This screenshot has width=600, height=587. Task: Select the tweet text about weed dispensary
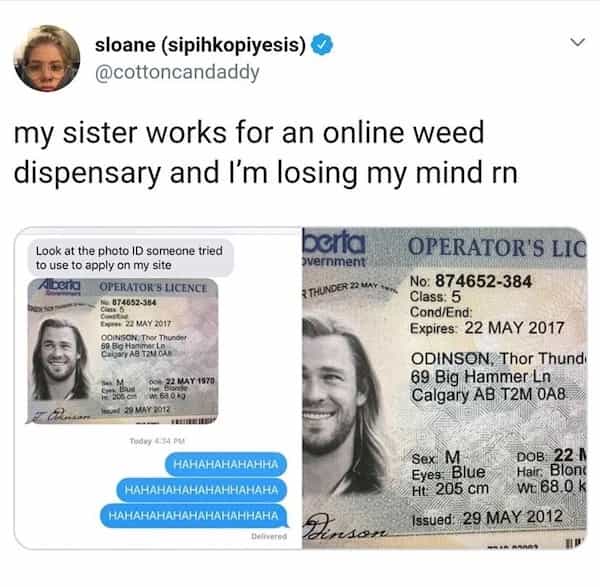pos(266,152)
